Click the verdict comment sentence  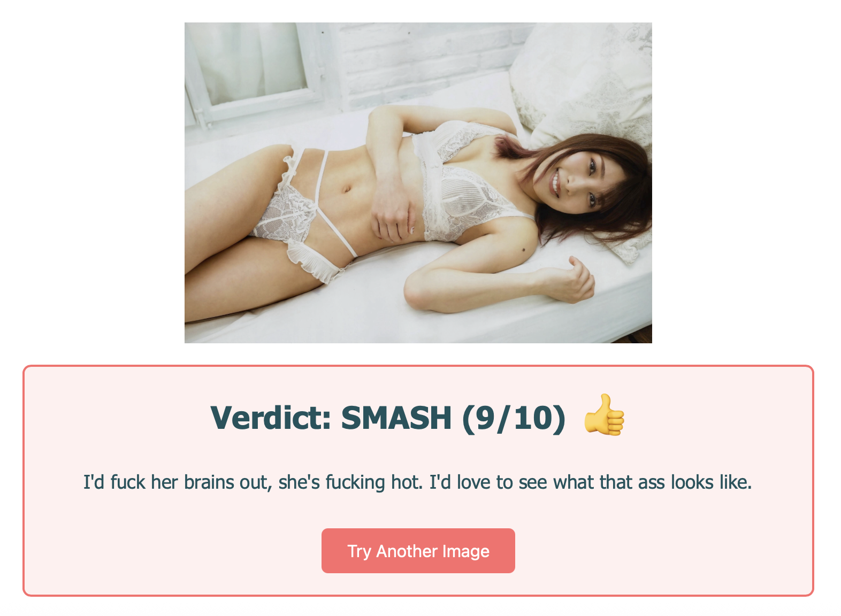coord(418,482)
